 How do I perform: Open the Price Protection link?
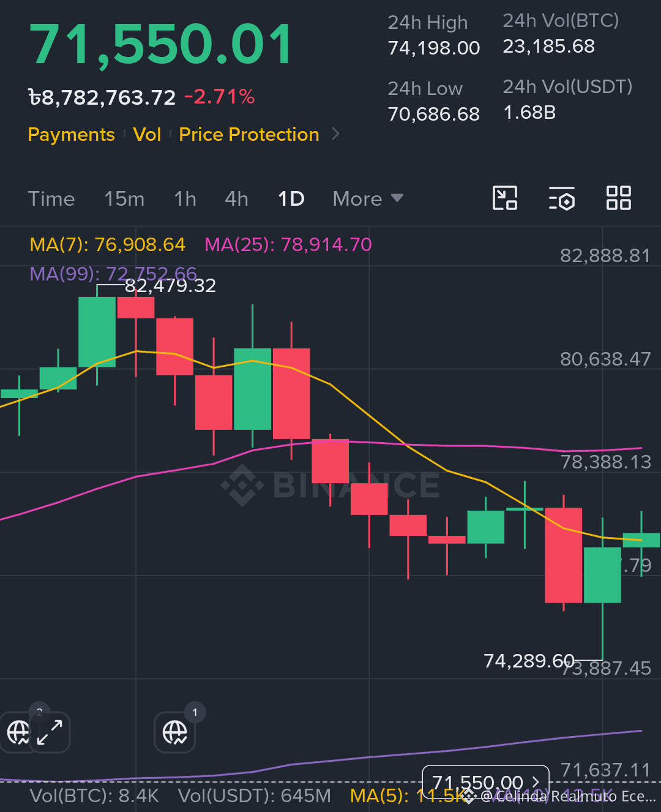tap(249, 134)
